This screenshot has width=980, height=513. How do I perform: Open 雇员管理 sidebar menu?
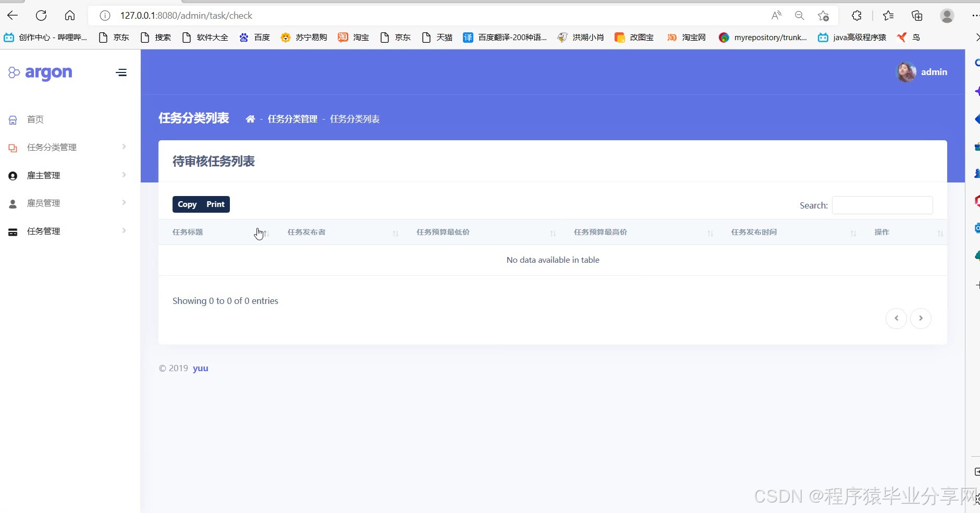(x=44, y=203)
